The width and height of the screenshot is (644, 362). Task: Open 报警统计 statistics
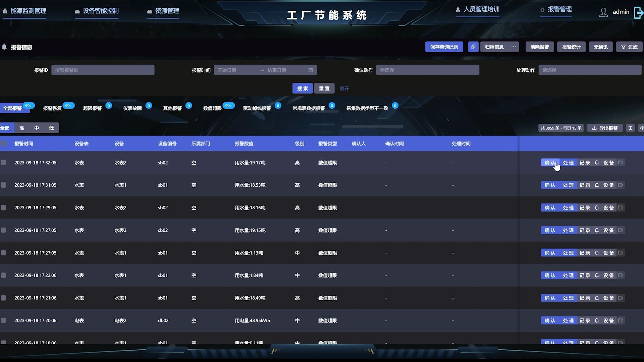[x=571, y=47]
